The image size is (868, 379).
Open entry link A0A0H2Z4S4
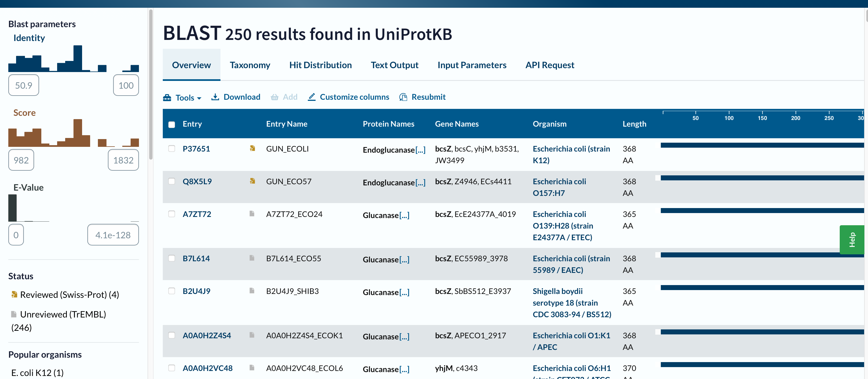pyautogui.click(x=207, y=336)
